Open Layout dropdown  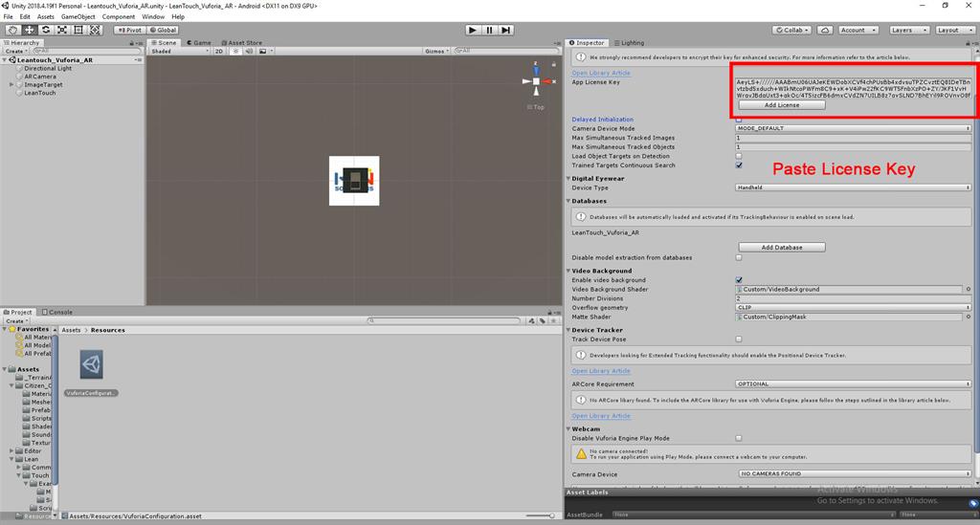point(954,30)
